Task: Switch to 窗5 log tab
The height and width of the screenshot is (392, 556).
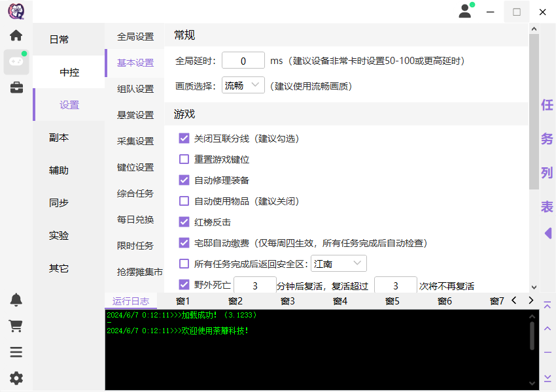Action: tap(392, 301)
